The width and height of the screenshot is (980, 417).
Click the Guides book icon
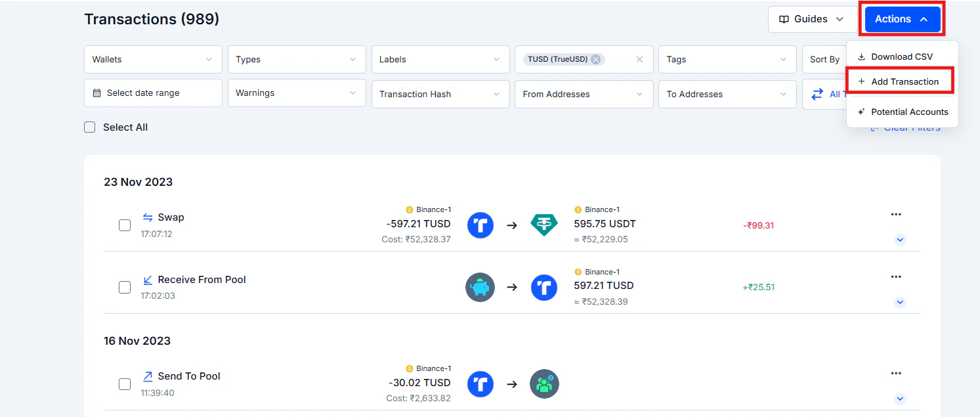click(x=784, y=19)
